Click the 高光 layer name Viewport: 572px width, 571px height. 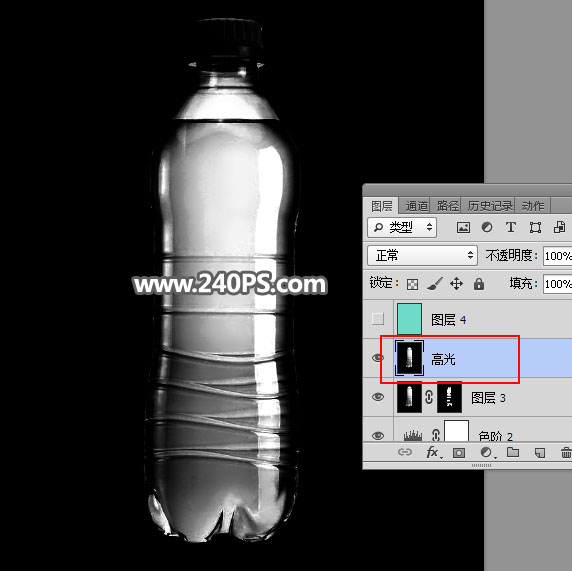point(443,359)
